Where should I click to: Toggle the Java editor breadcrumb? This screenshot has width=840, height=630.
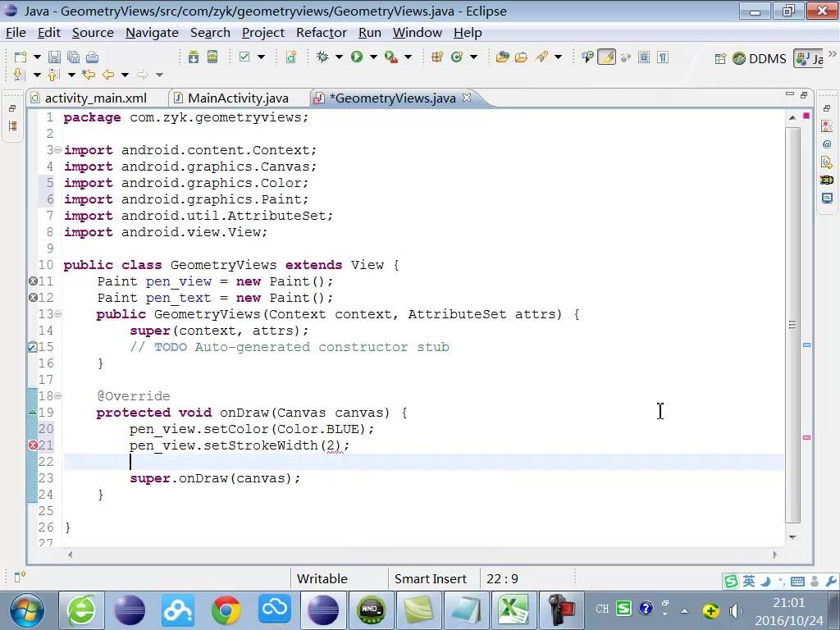[x=587, y=57]
